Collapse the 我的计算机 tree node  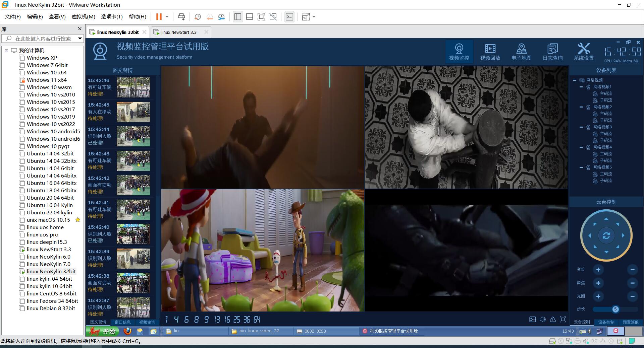[6, 51]
